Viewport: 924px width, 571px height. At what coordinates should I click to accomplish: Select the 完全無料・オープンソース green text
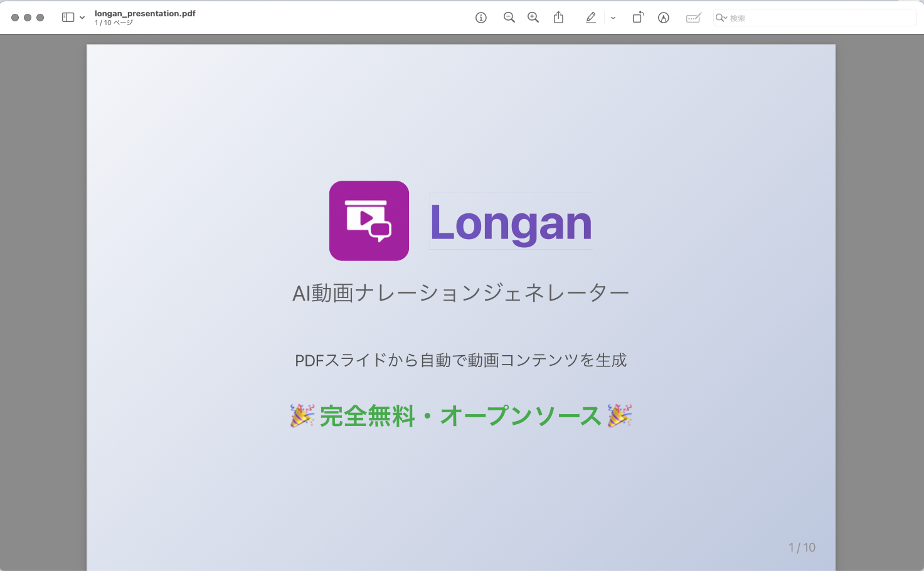click(x=461, y=416)
